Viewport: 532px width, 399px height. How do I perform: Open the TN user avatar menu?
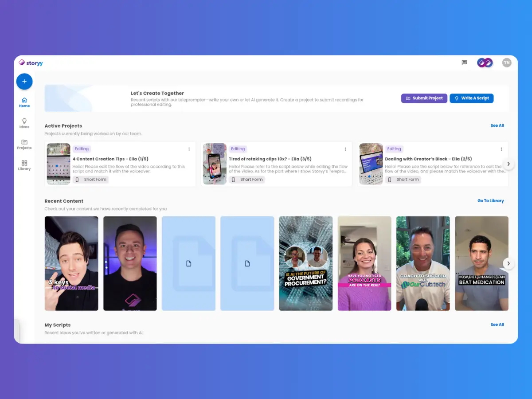506,63
